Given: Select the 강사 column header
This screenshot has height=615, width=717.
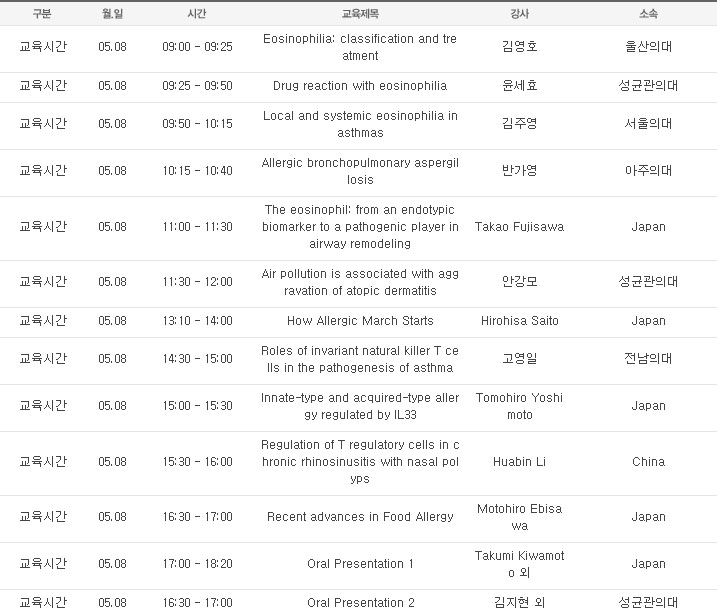Looking at the screenshot, I should [519, 14].
